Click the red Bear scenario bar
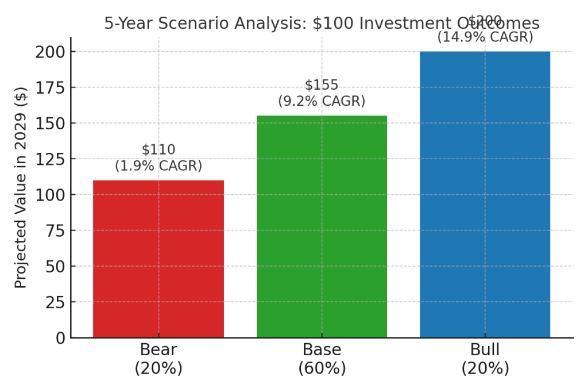The height and width of the screenshot is (392, 588). point(158,259)
